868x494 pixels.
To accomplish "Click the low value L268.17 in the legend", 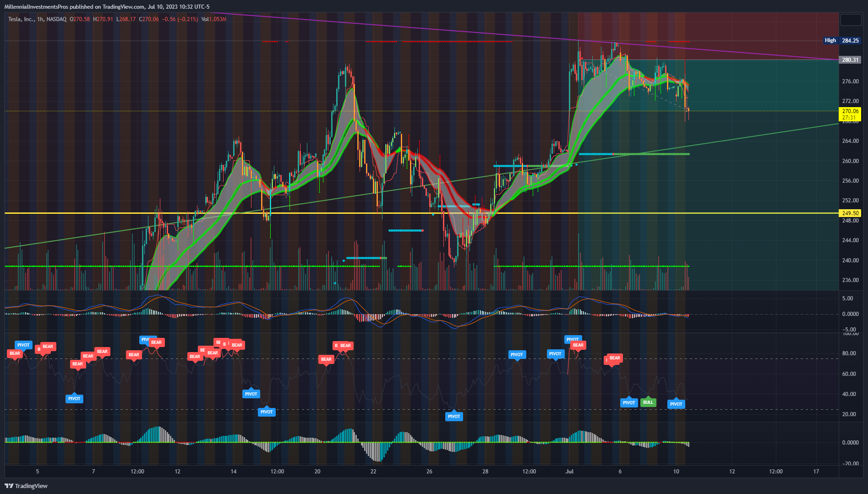I will pos(126,19).
